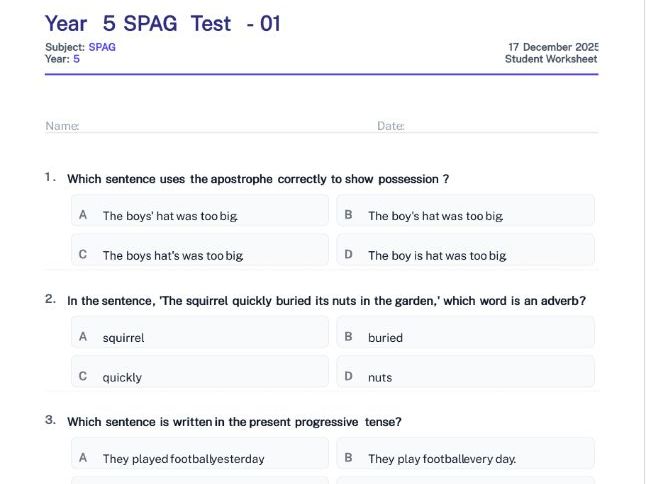Click the SPAG subject label
Viewport: 646px width, 484px height.
pyautogui.click(x=102, y=47)
